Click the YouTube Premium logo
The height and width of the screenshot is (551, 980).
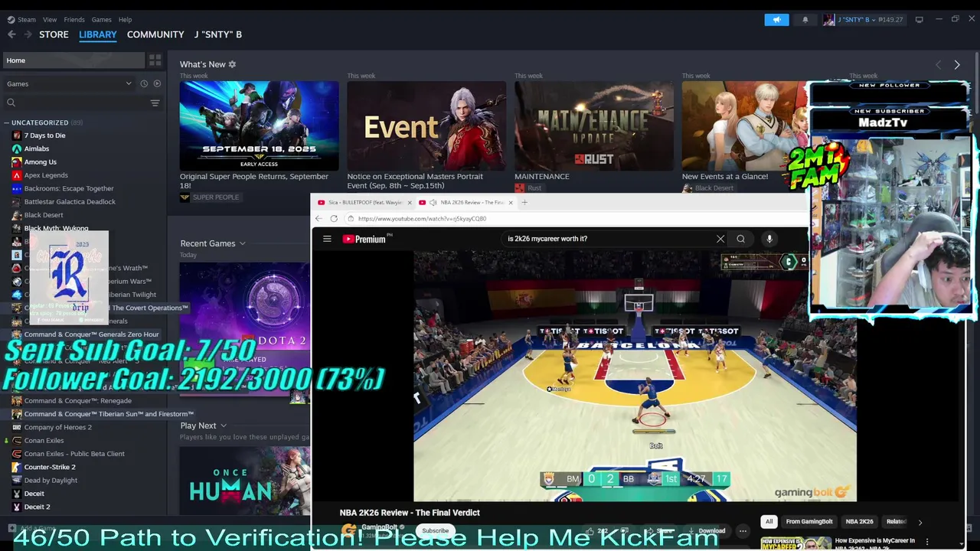click(366, 239)
